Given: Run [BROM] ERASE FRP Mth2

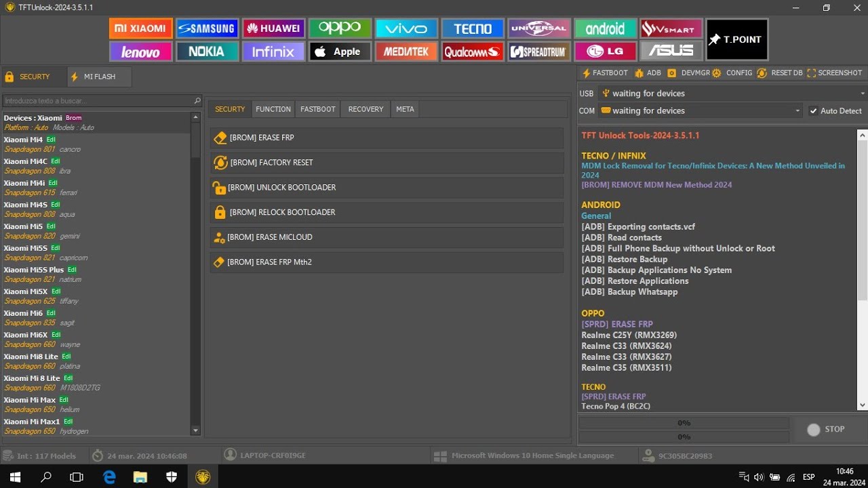Looking at the screenshot, I should 387,262.
